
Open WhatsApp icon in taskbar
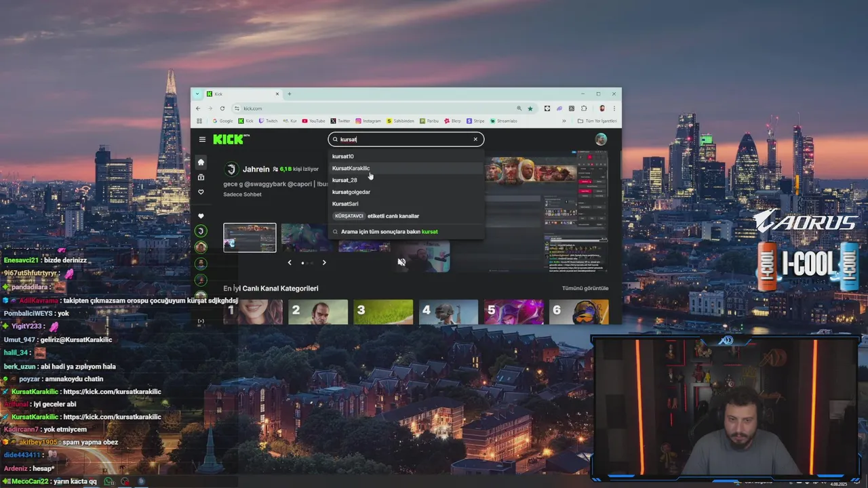[x=108, y=482]
